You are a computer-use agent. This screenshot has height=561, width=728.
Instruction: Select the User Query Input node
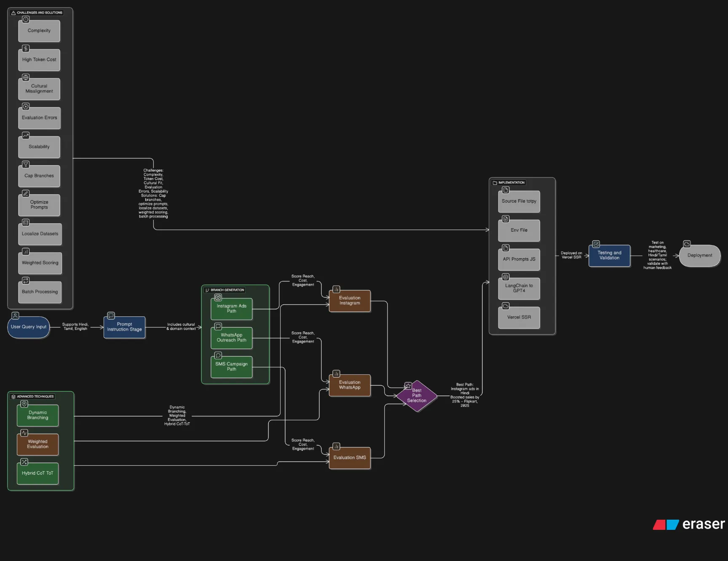click(x=29, y=327)
